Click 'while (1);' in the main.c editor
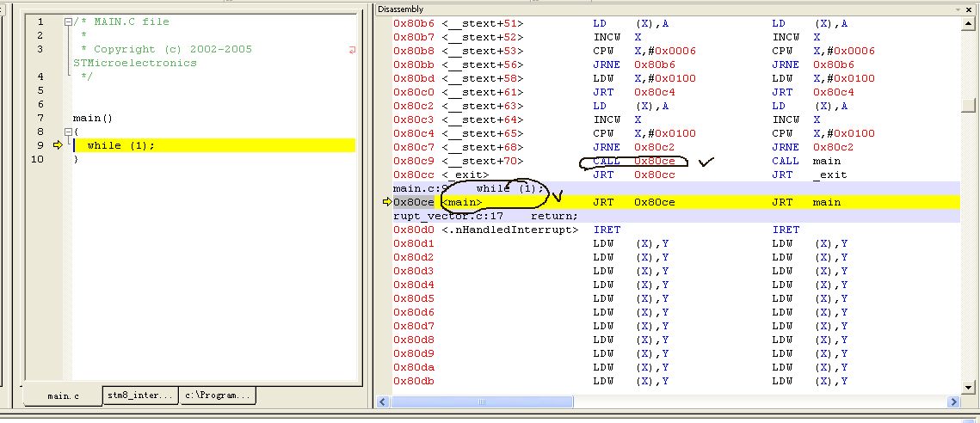The width and height of the screenshot is (980, 423). point(120,145)
